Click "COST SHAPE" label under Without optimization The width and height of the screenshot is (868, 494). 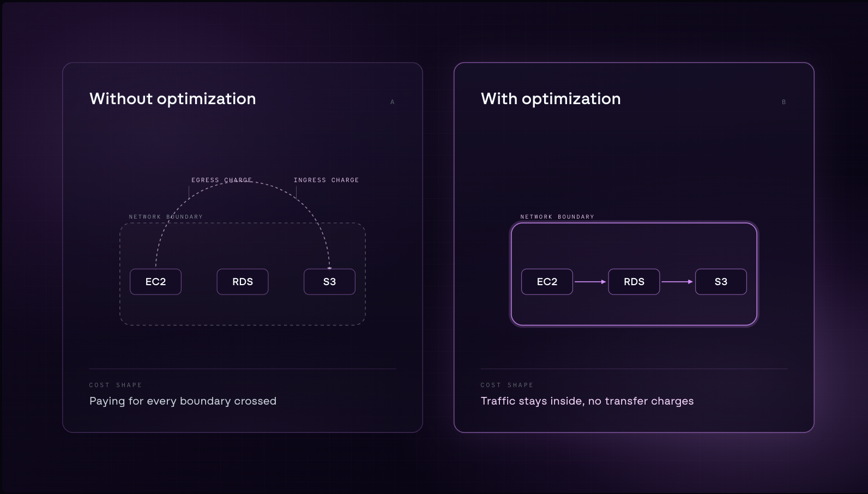tap(116, 385)
